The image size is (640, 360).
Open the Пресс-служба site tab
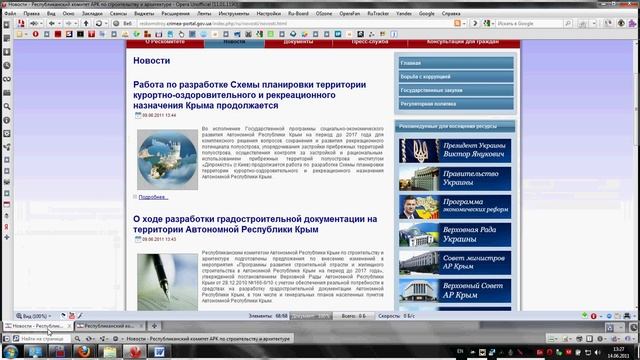tap(370, 43)
